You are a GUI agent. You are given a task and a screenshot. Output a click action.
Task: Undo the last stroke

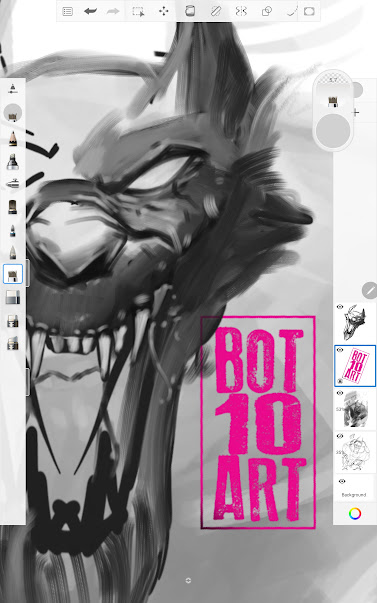coord(90,12)
